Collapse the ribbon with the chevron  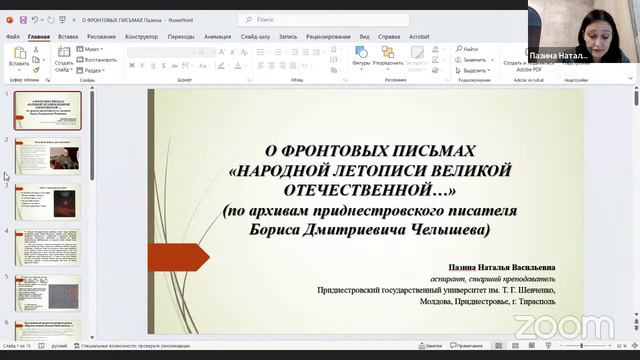point(630,78)
